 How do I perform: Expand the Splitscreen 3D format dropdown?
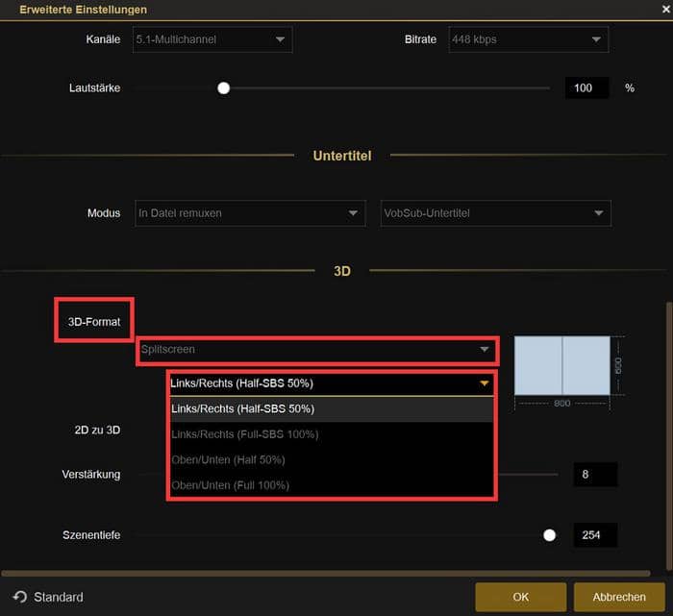pos(316,350)
